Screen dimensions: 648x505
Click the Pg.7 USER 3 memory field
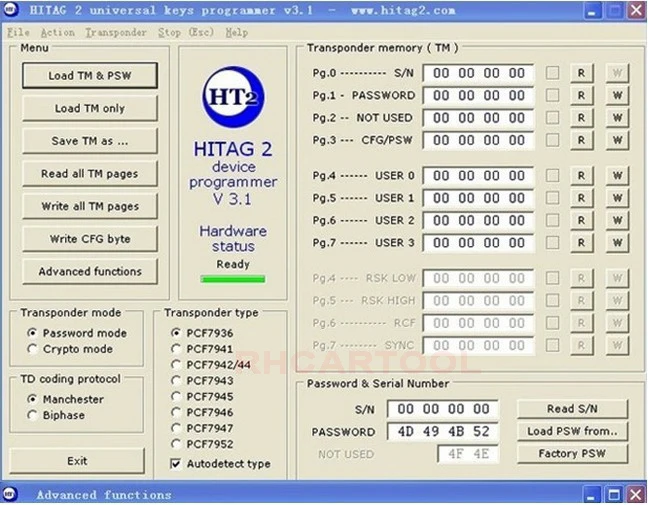[x=479, y=243]
